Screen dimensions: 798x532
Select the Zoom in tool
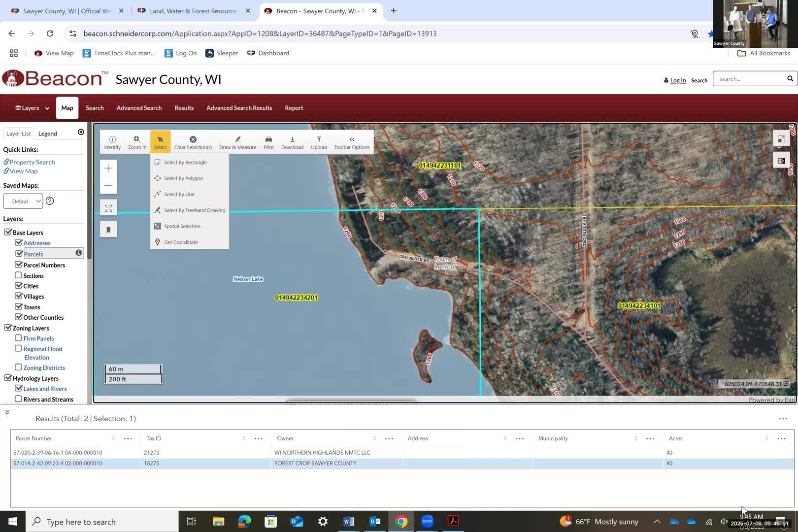coord(137,142)
